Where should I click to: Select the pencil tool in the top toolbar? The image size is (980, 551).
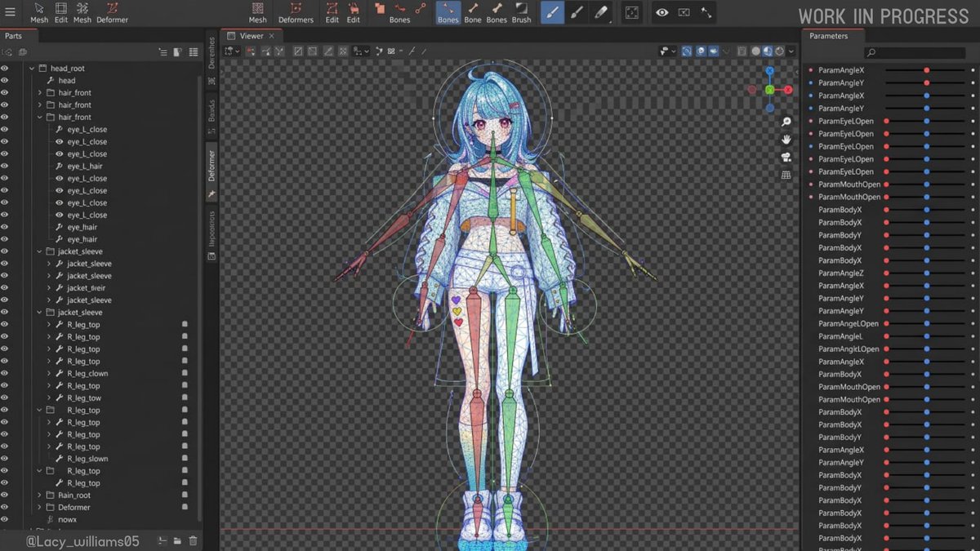pyautogui.click(x=601, y=12)
